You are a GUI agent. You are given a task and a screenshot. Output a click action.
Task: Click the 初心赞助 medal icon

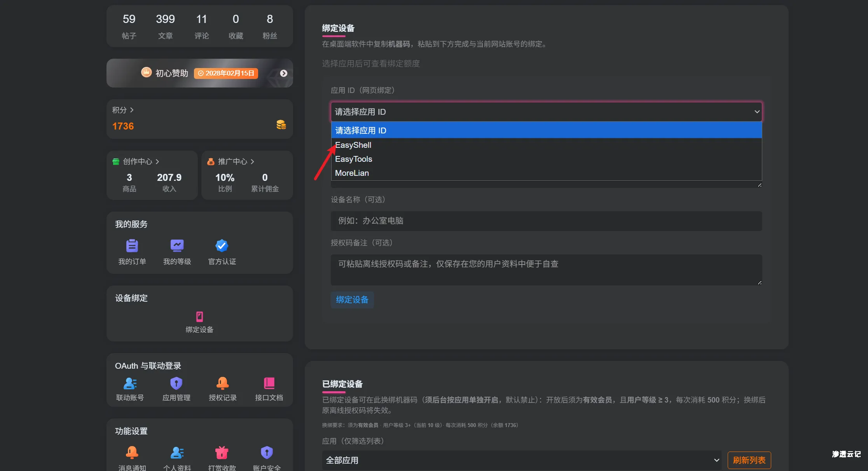coord(146,72)
